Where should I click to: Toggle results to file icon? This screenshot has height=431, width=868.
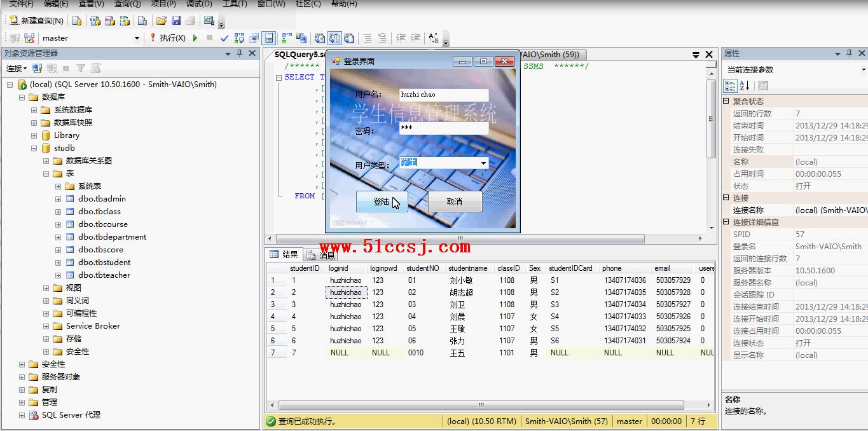[x=349, y=38]
